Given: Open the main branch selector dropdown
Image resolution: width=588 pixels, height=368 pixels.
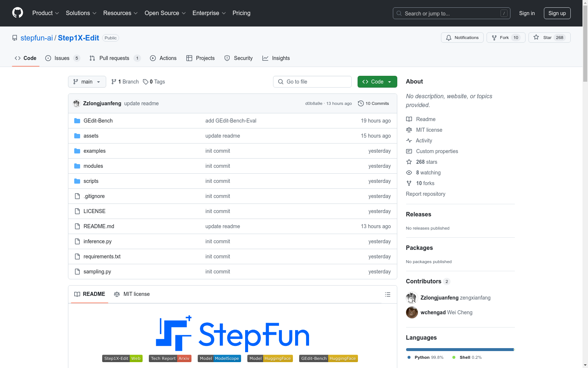Looking at the screenshot, I should 87,82.
